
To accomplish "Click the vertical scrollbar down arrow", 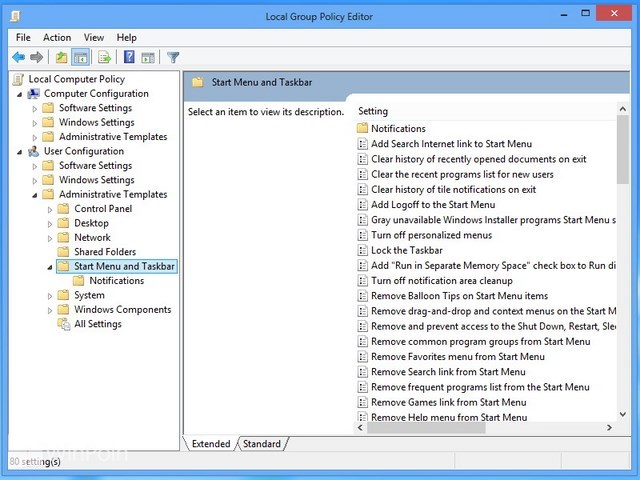I will click(x=622, y=414).
